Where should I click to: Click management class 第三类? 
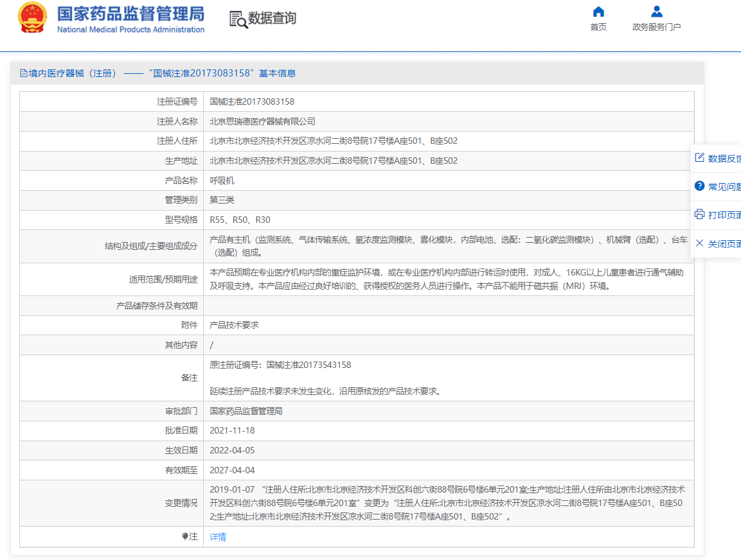click(x=222, y=200)
